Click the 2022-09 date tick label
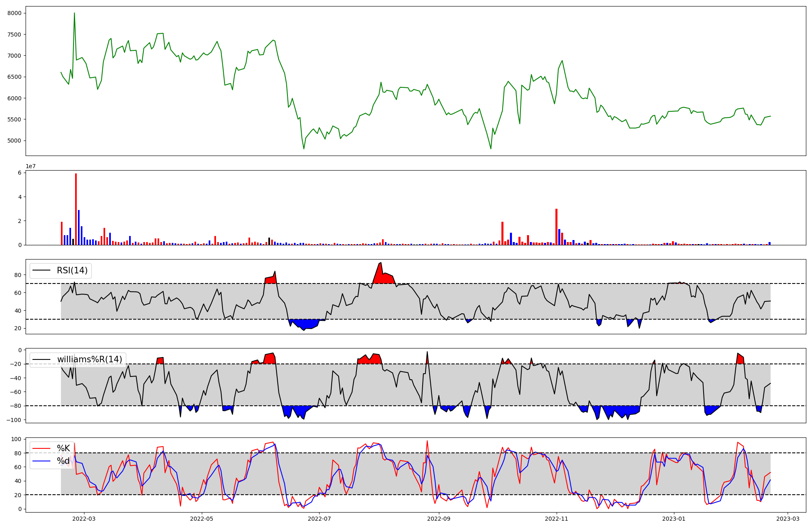812x528 pixels. click(439, 519)
